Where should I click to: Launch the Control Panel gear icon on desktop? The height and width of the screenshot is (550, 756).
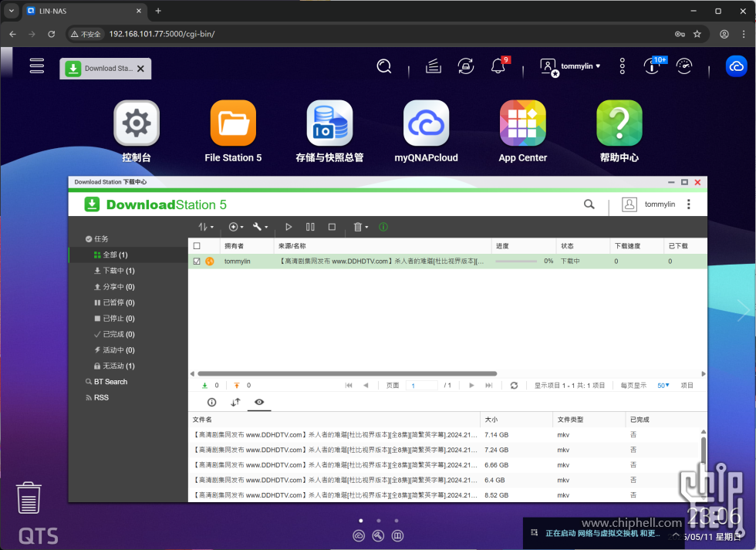137,123
